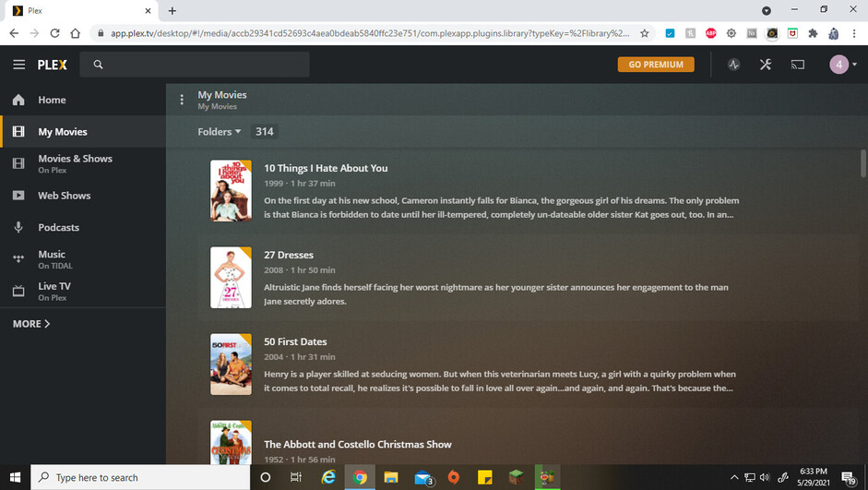Open a new browser tab
Screen dimensions: 868x490
[x=172, y=10]
